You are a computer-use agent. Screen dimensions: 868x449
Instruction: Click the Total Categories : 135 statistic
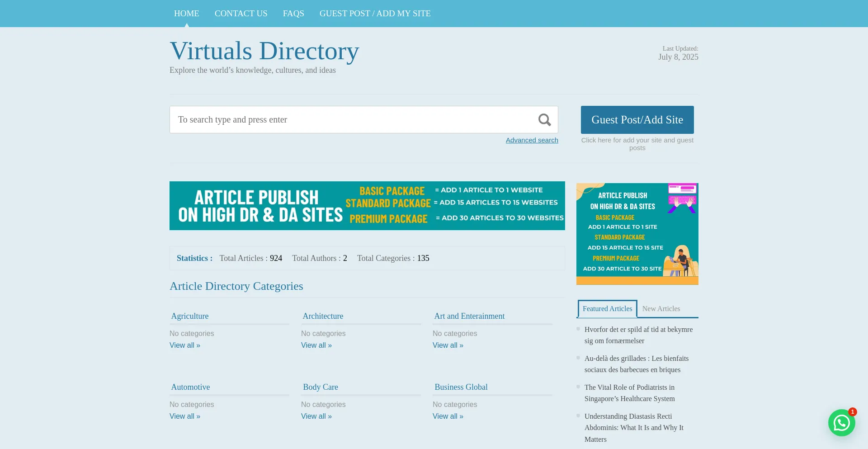(393, 258)
